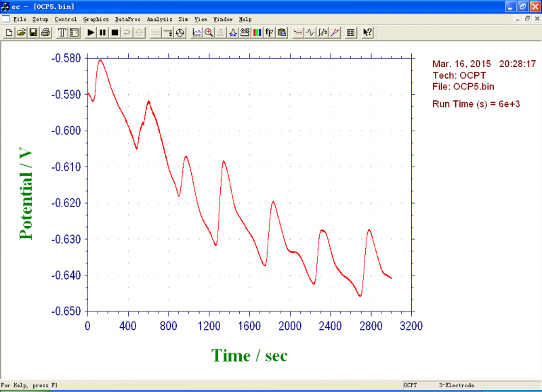The image size is (542, 392).
Task: Open the Sim menu
Action: [x=183, y=20]
